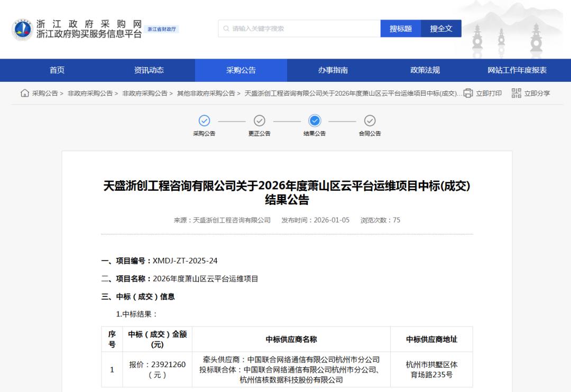The width and height of the screenshot is (571, 392).
Task: Click the 结果公告 step label
Action: pyautogui.click(x=315, y=134)
